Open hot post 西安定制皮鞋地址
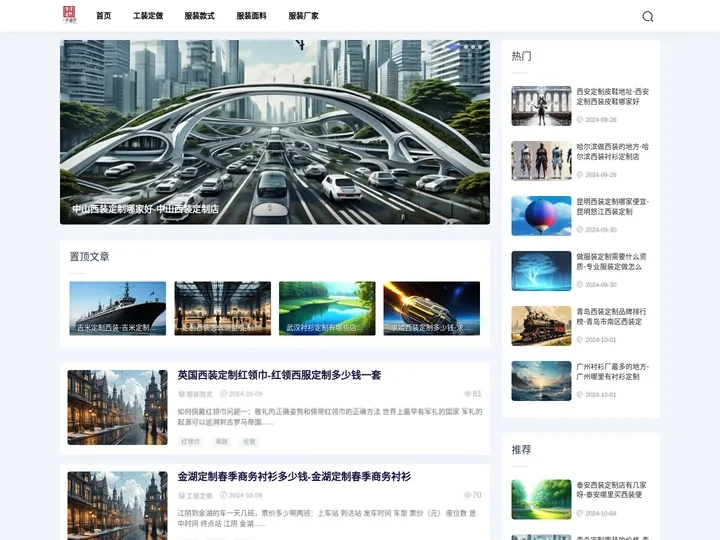The image size is (720, 540). [613, 96]
